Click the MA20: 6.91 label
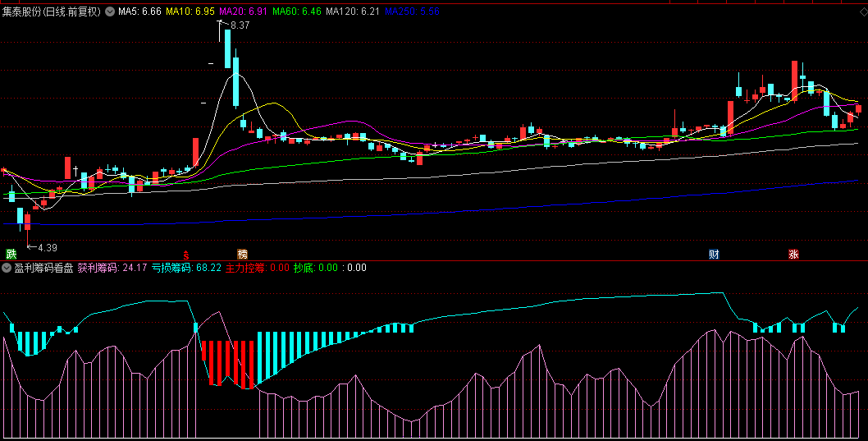Image resolution: width=868 pixels, height=441 pixels. click(244, 11)
